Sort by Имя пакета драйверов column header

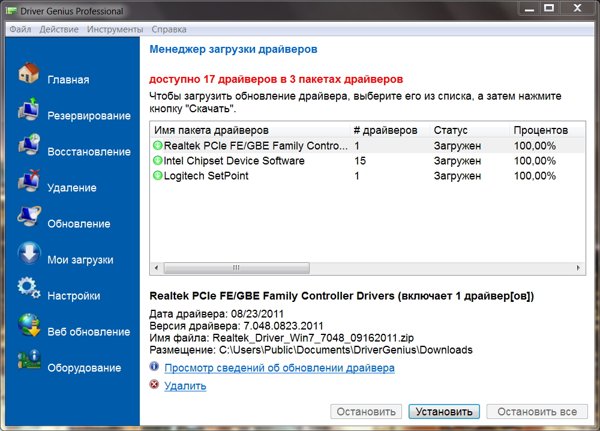(250, 130)
